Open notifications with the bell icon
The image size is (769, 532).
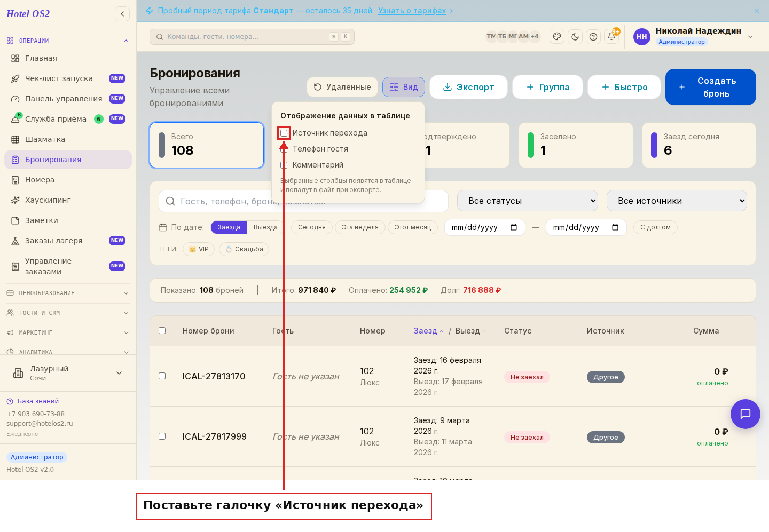click(611, 36)
